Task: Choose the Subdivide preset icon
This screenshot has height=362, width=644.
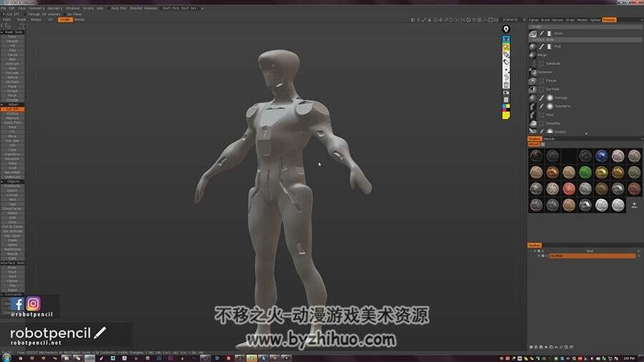Action: pos(532,64)
